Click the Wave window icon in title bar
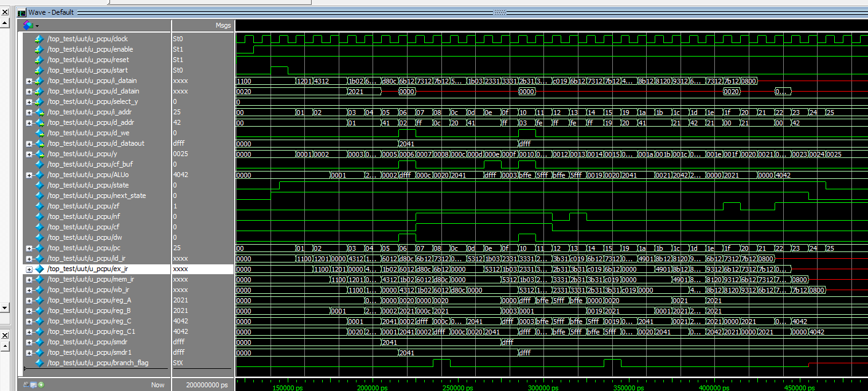 pyautogui.click(x=22, y=12)
